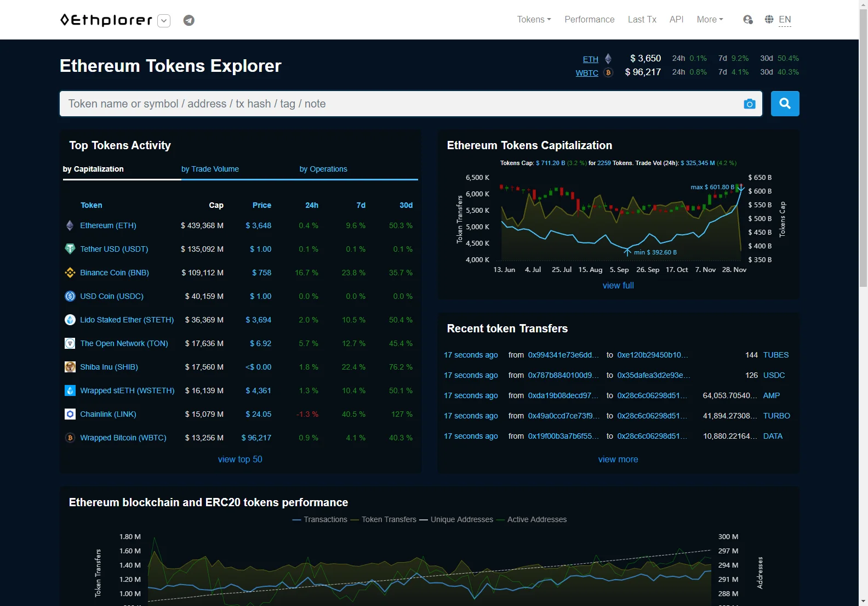868x606 pixels.
Task: Click the Binance Coin token icon
Action: click(70, 273)
